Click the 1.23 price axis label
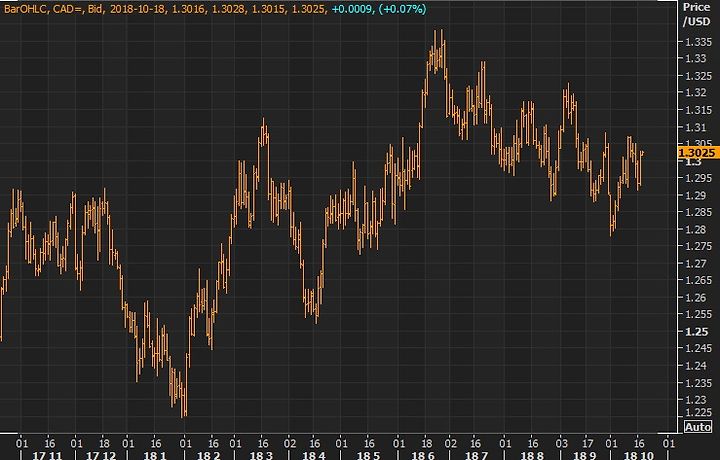Viewport: 720px width, 460px height. (695, 400)
